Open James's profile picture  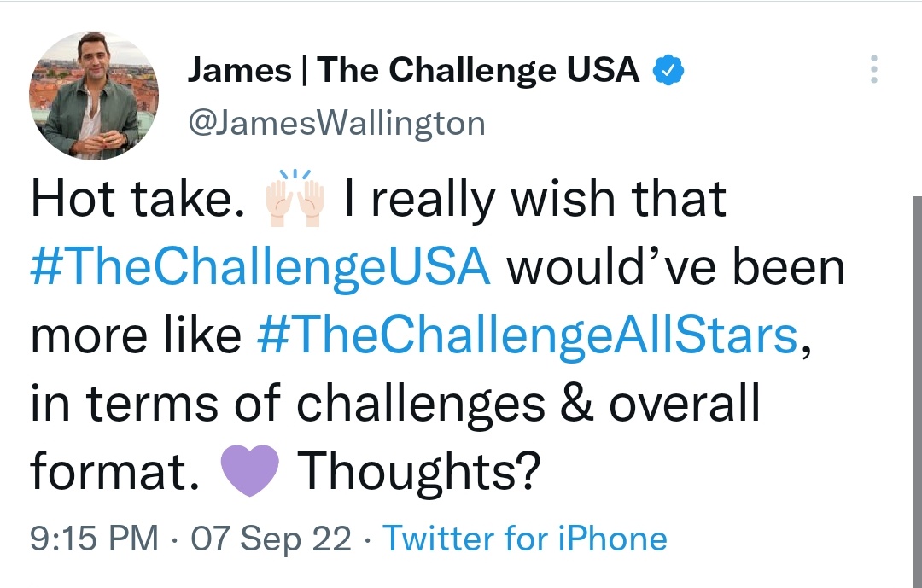point(94,96)
